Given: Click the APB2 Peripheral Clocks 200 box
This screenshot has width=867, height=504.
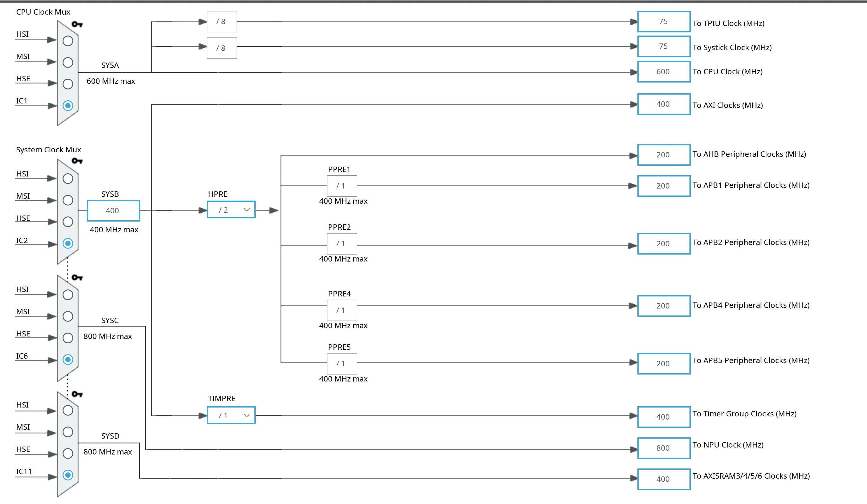Looking at the screenshot, I should (x=664, y=244).
